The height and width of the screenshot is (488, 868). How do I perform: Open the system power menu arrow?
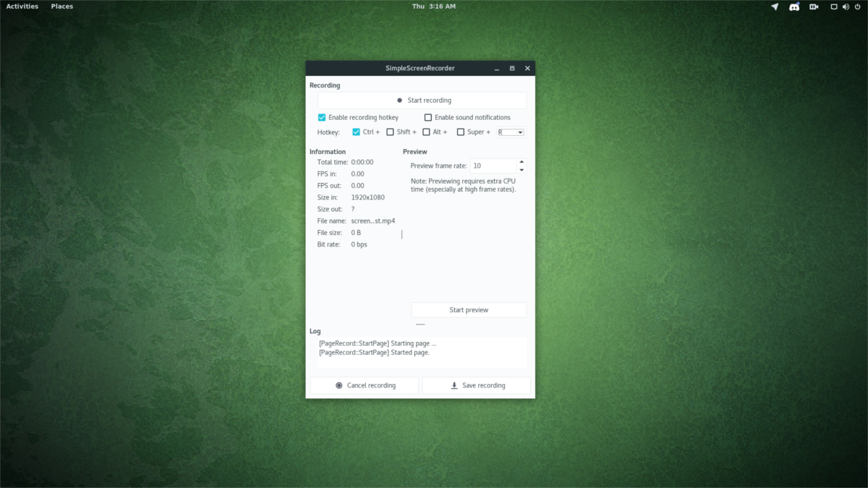[858, 7]
